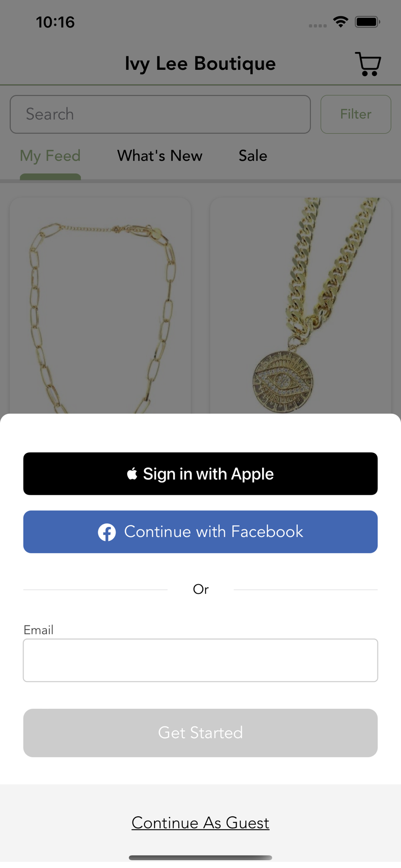This screenshot has height=868, width=401.
Task: Open the Filter options
Action: 356,114
